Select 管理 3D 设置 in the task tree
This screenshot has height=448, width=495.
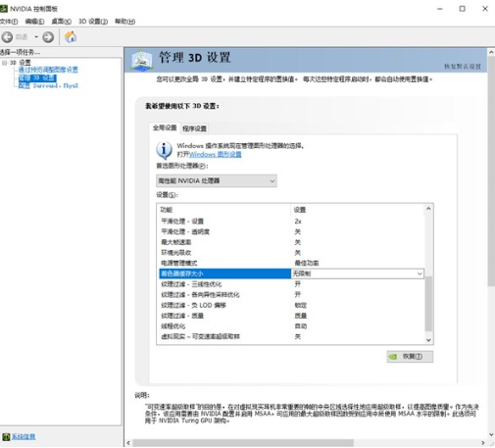pos(37,77)
